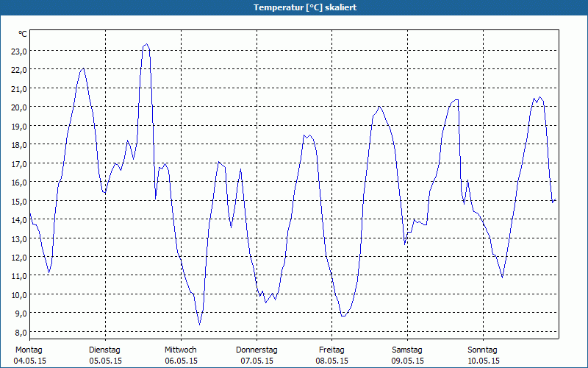Click the Dienstag 05.05.15 date label

(105, 355)
